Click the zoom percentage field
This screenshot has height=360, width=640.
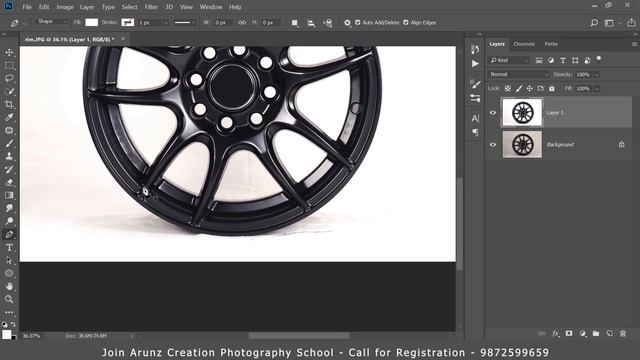(x=31, y=336)
